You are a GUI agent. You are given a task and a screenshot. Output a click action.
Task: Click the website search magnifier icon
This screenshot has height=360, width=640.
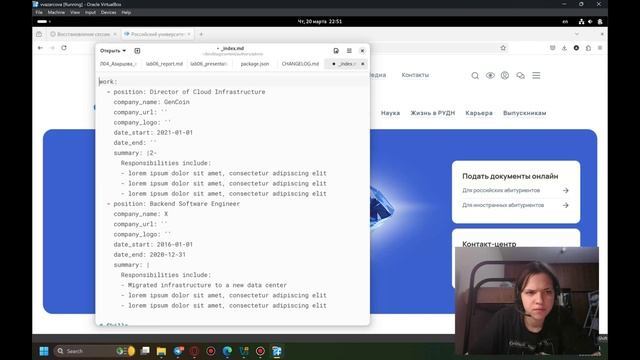click(475, 76)
